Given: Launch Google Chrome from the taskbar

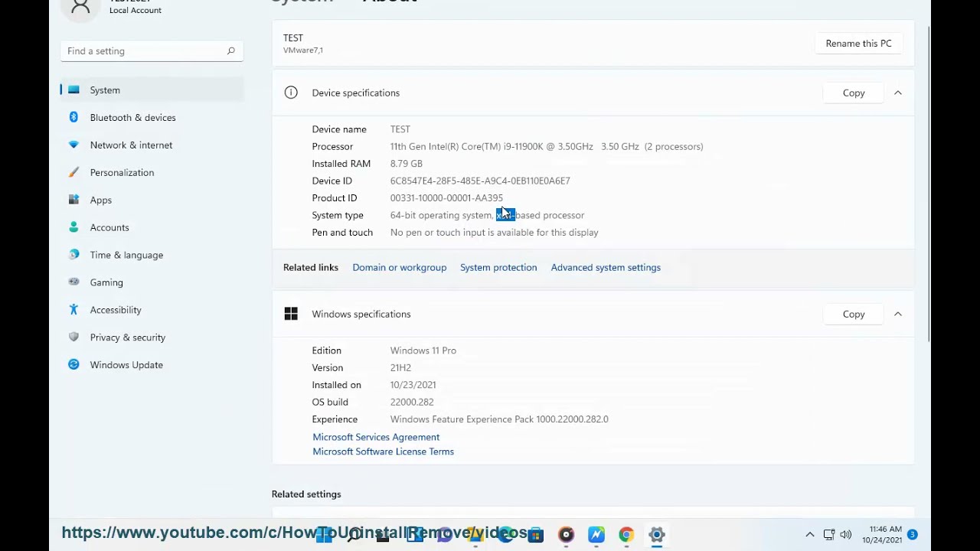Looking at the screenshot, I should click(x=626, y=535).
